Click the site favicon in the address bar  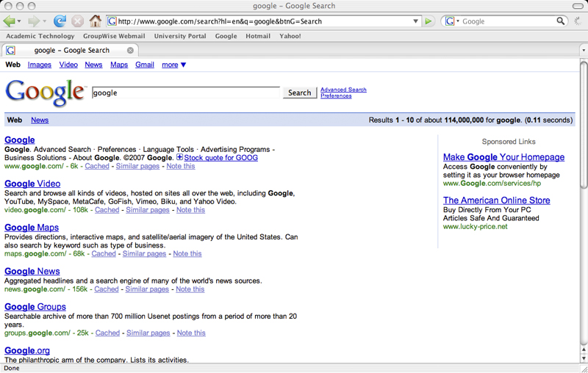(x=112, y=21)
